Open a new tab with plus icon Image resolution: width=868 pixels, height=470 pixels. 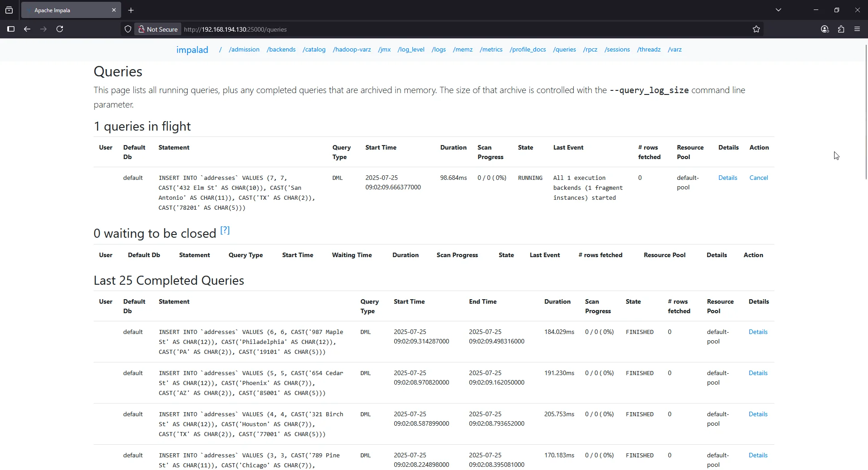(x=131, y=10)
